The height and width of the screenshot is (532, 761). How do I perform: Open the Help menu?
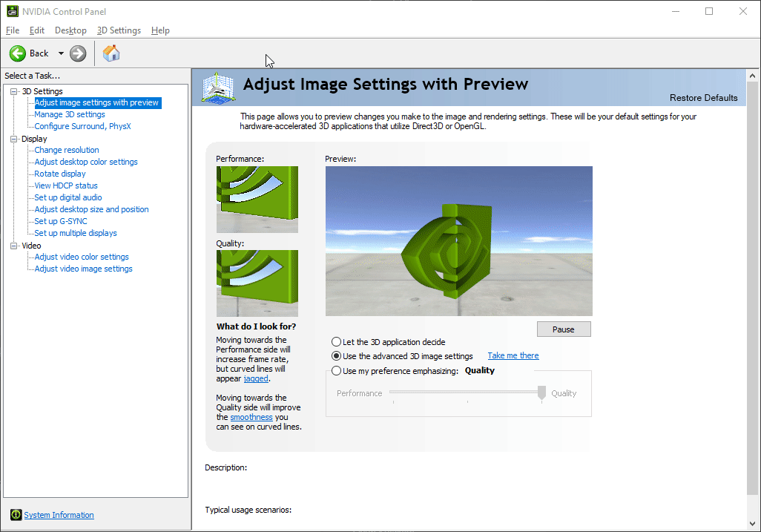point(160,30)
